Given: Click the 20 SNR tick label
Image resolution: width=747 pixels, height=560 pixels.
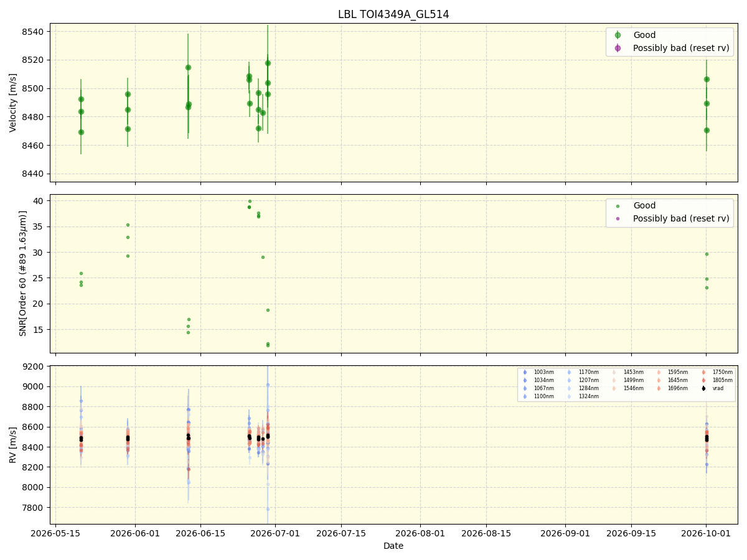Looking at the screenshot, I should 39,304.
